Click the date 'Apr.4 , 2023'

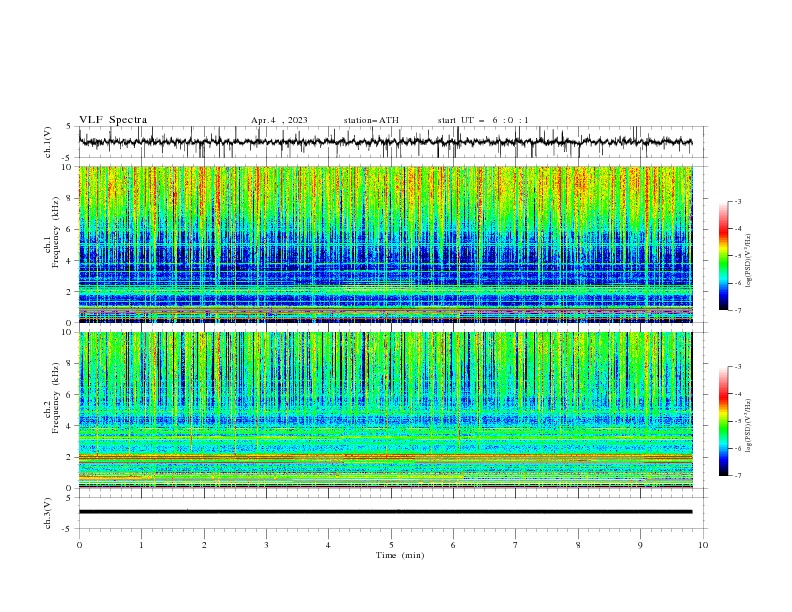tap(279, 120)
